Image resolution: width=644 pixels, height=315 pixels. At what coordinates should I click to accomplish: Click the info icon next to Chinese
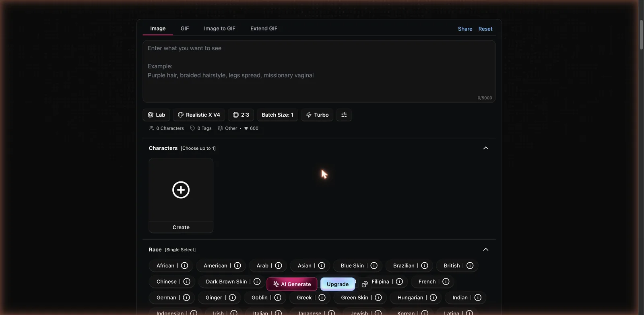click(187, 282)
